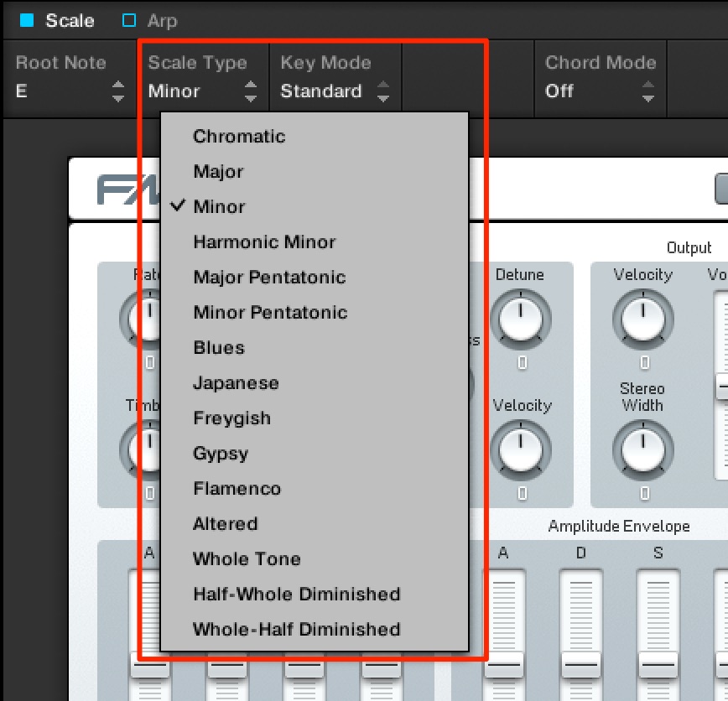Click the Detune knob

521,319
